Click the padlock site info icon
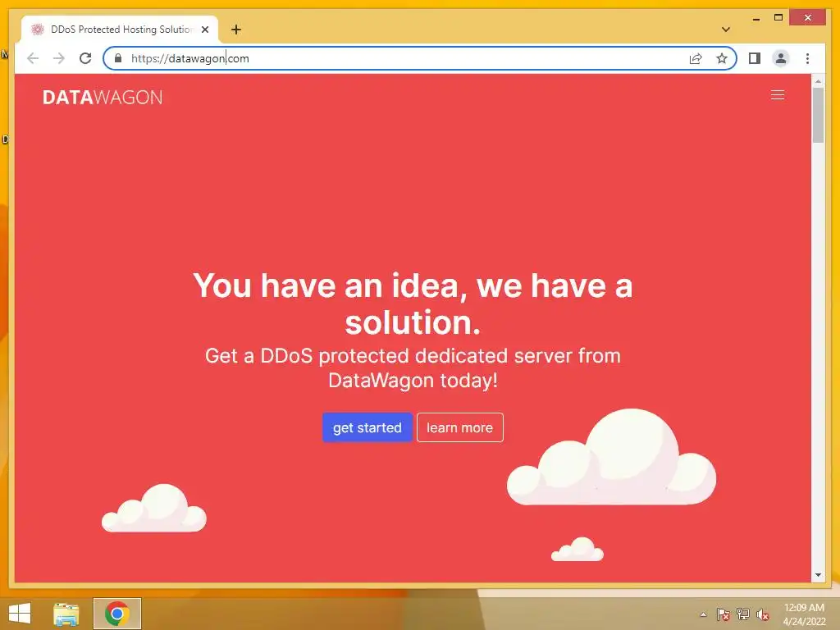This screenshot has width=840, height=630. (118, 58)
